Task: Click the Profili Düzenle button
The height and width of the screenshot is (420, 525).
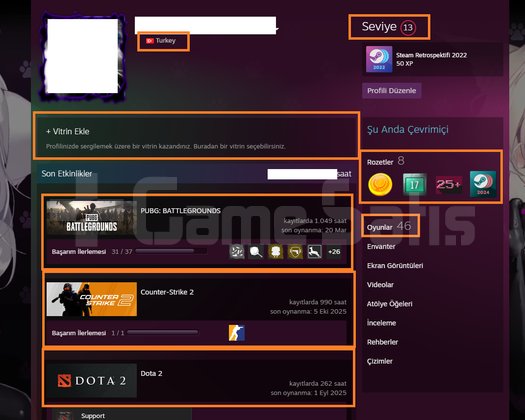Action: click(391, 91)
